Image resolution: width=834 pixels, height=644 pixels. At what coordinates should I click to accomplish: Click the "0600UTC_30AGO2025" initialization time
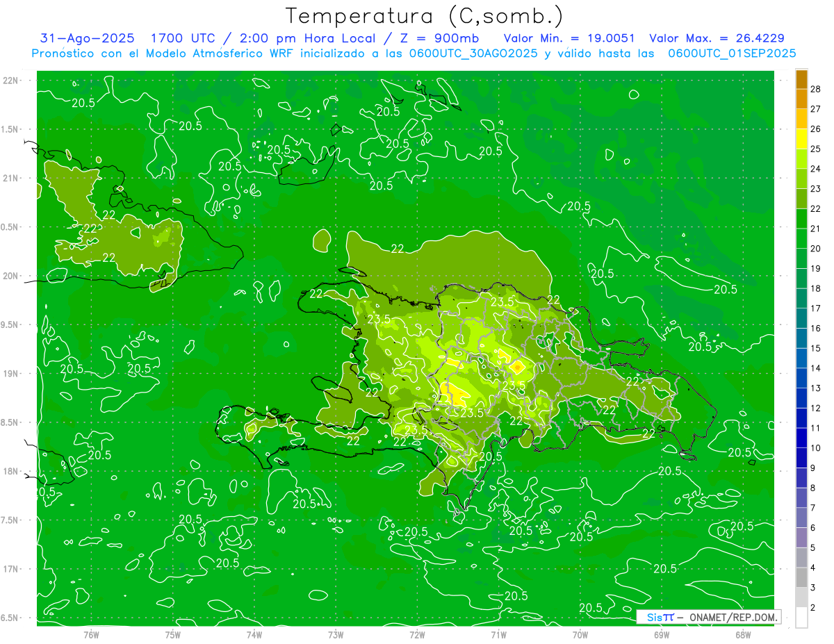(474, 53)
